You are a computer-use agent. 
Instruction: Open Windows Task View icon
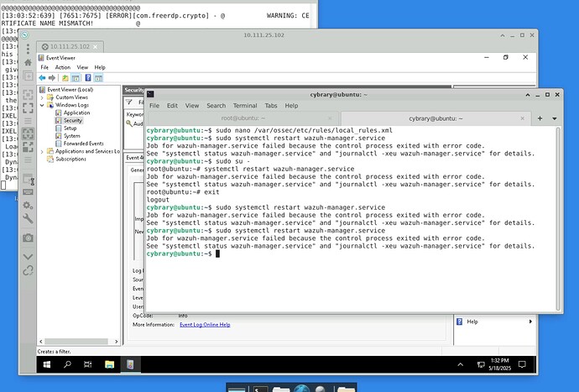tap(87, 364)
